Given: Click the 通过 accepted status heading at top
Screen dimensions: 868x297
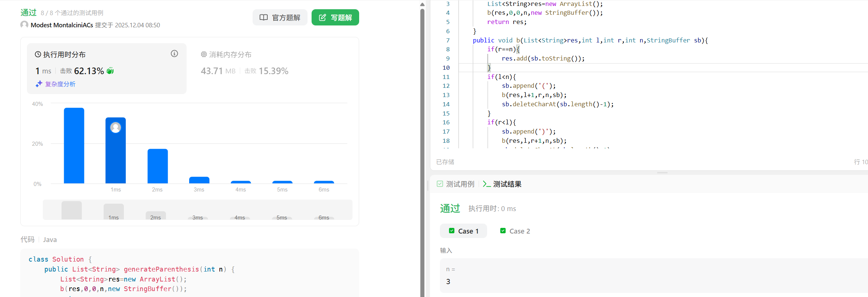Looking at the screenshot, I should [28, 13].
